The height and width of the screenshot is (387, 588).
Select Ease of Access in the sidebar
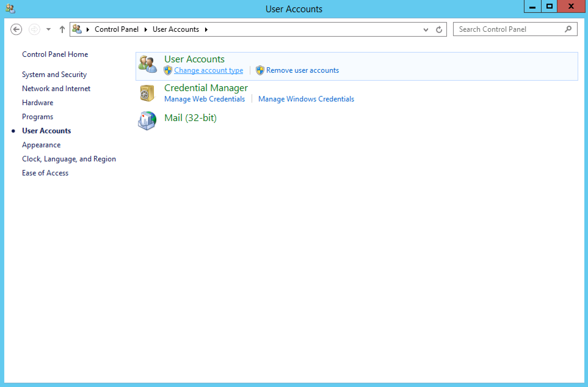pyautogui.click(x=45, y=173)
